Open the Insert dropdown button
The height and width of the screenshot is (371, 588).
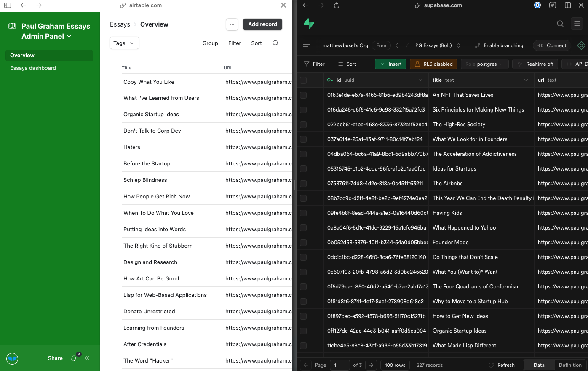coord(390,64)
